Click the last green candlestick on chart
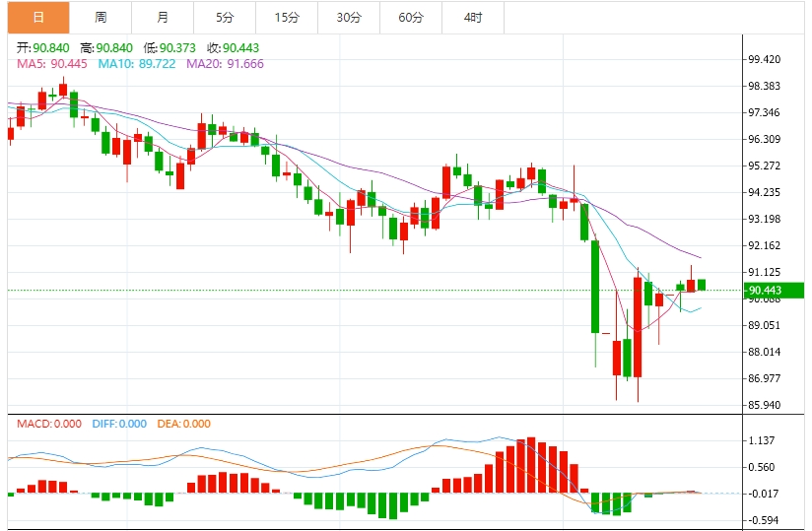This screenshot has width=812, height=531. pyautogui.click(x=702, y=285)
